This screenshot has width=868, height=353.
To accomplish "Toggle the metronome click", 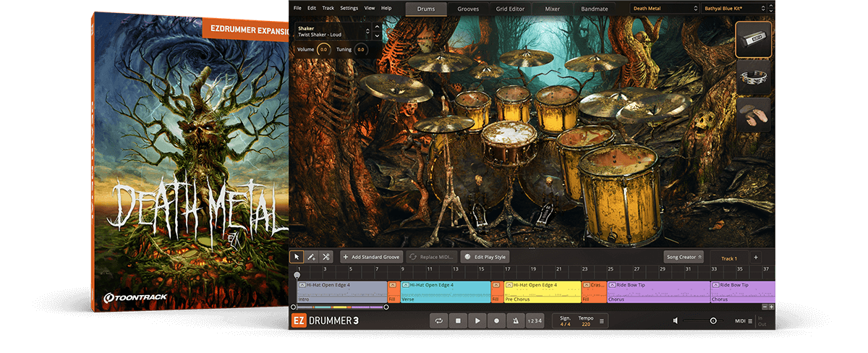I will tap(515, 320).
